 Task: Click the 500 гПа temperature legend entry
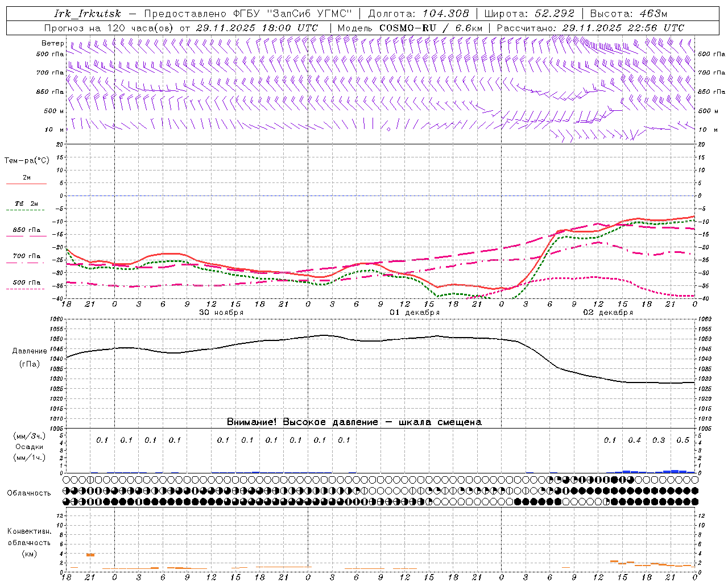click(26, 282)
